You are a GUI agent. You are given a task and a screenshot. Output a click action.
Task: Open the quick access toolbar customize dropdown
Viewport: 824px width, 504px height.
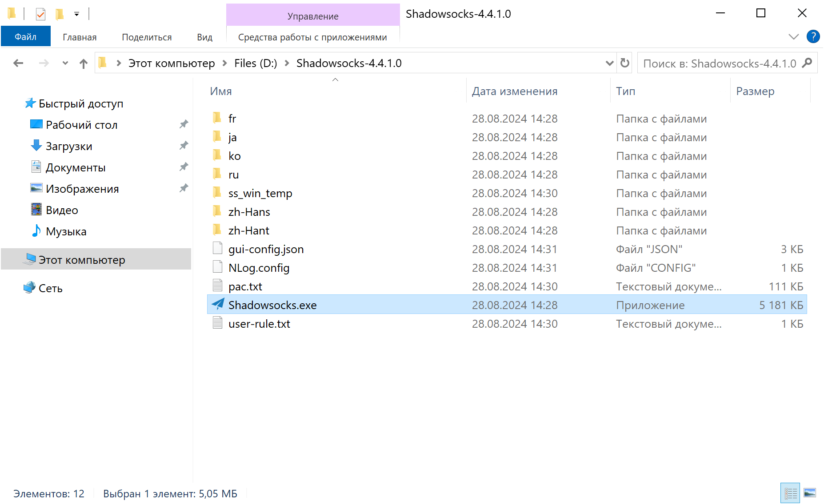pos(76,14)
